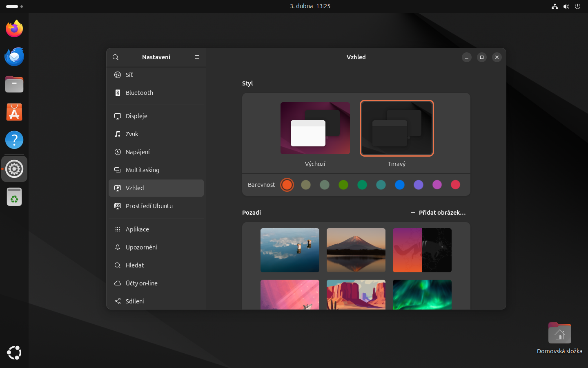The height and width of the screenshot is (368, 588).
Task: Open Bluetooth settings from sidebar
Action: point(156,93)
